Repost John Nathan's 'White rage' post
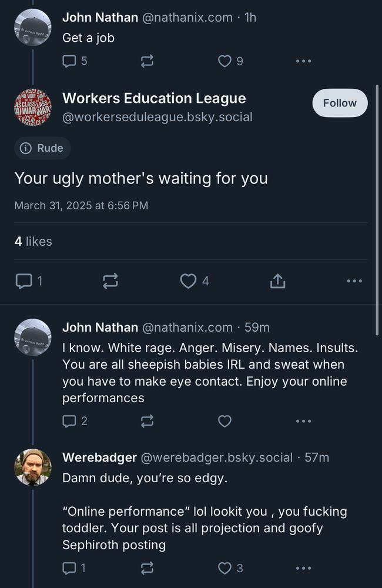This screenshot has height=588, width=382. tap(147, 421)
